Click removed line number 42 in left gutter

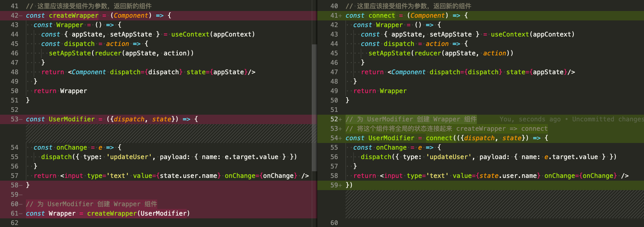[x=15, y=15]
